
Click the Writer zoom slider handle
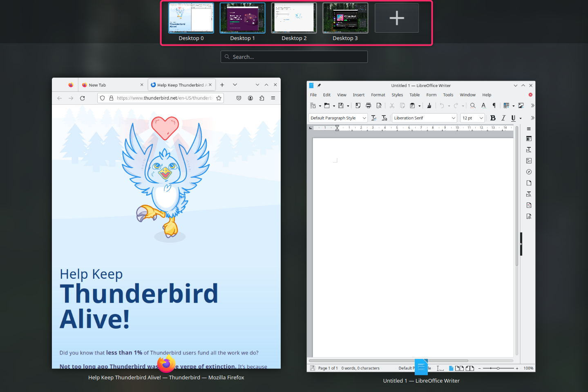[x=498, y=368]
